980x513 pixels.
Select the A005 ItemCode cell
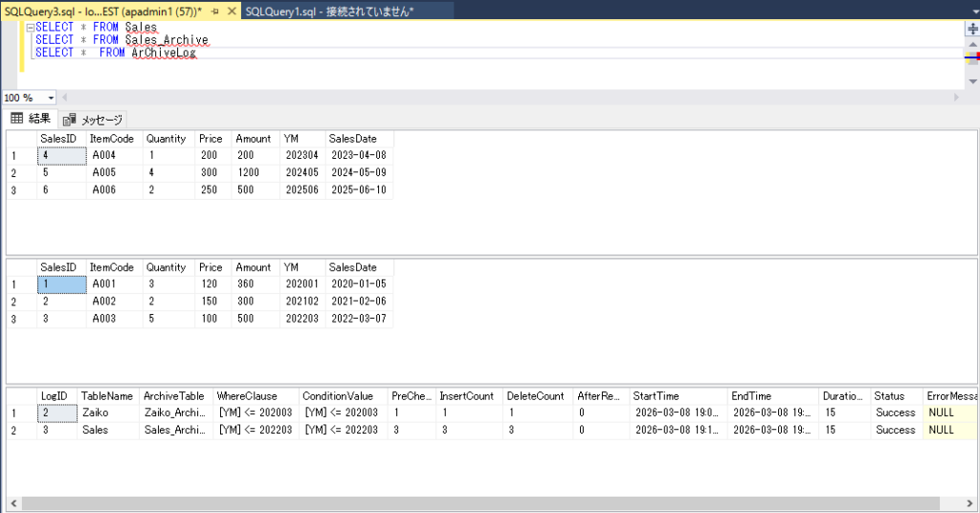[x=103, y=173]
